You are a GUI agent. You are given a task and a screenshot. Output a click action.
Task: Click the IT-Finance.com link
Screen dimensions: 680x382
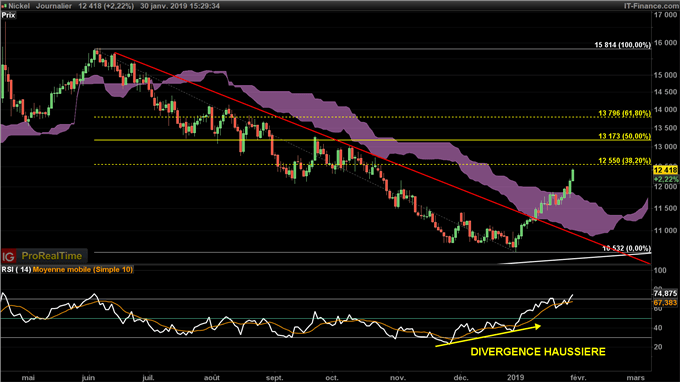(651, 6)
